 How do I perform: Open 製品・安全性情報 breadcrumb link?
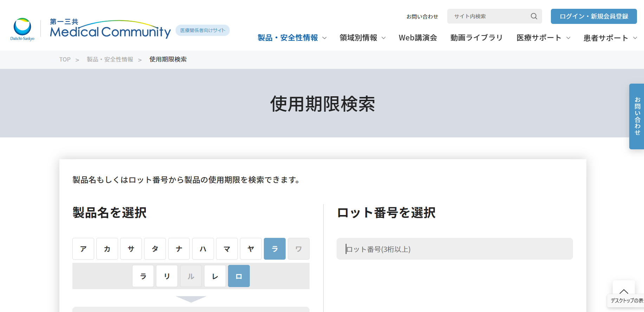pyautogui.click(x=110, y=59)
